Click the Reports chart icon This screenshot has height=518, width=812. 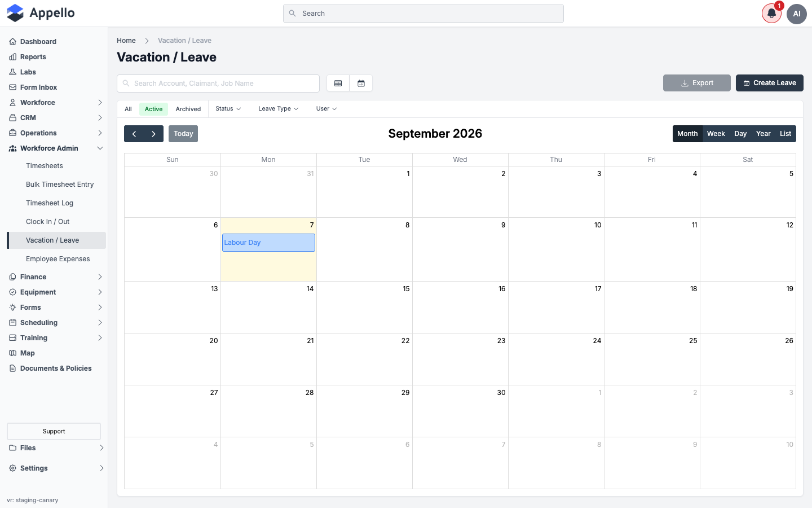click(12, 57)
